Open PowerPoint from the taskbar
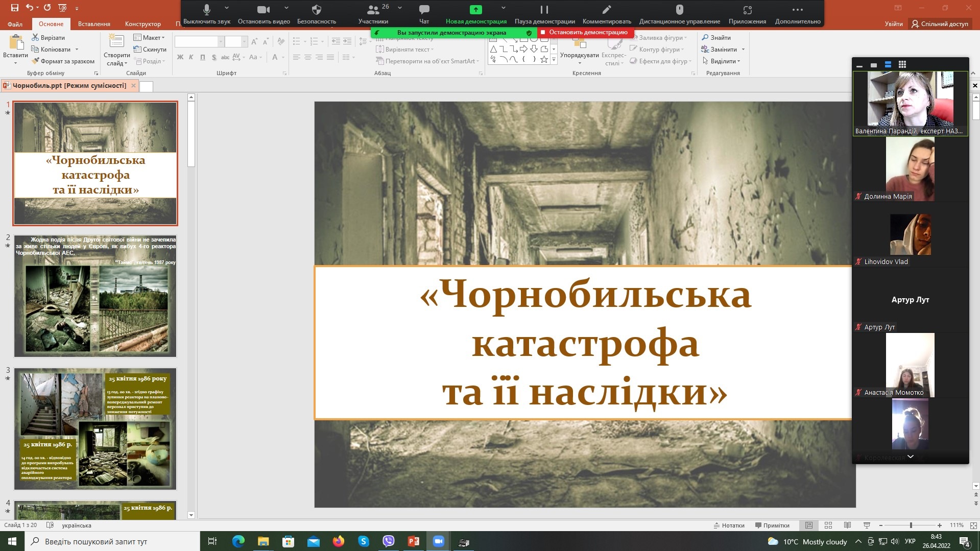This screenshot has height=551, width=980. [414, 541]
